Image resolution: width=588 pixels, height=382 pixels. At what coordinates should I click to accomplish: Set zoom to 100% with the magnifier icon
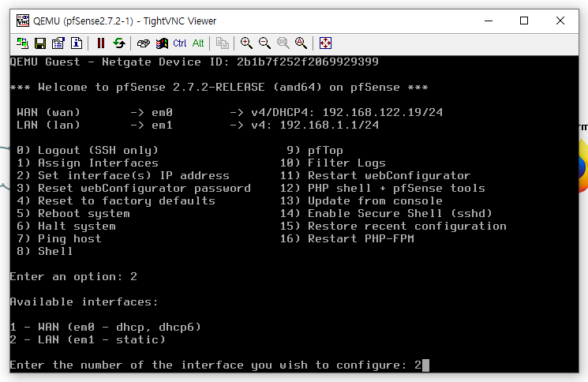[x=283, y=43]
